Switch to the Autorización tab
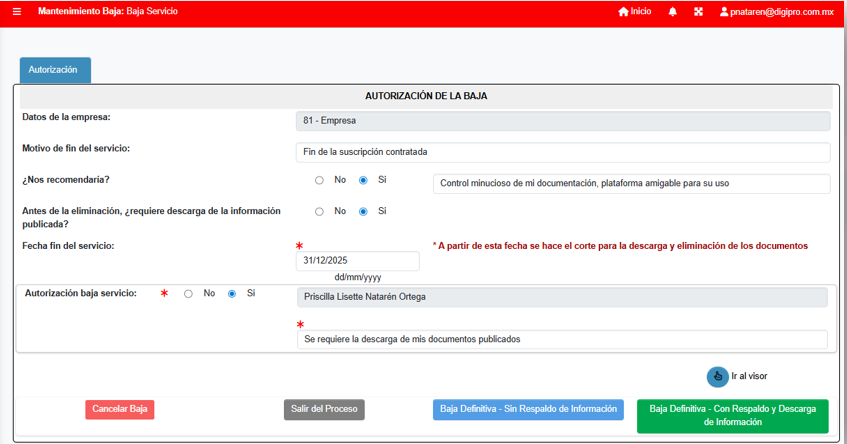Screen dimensions: 847x444 pyautogui.click(x=55, y=70)
